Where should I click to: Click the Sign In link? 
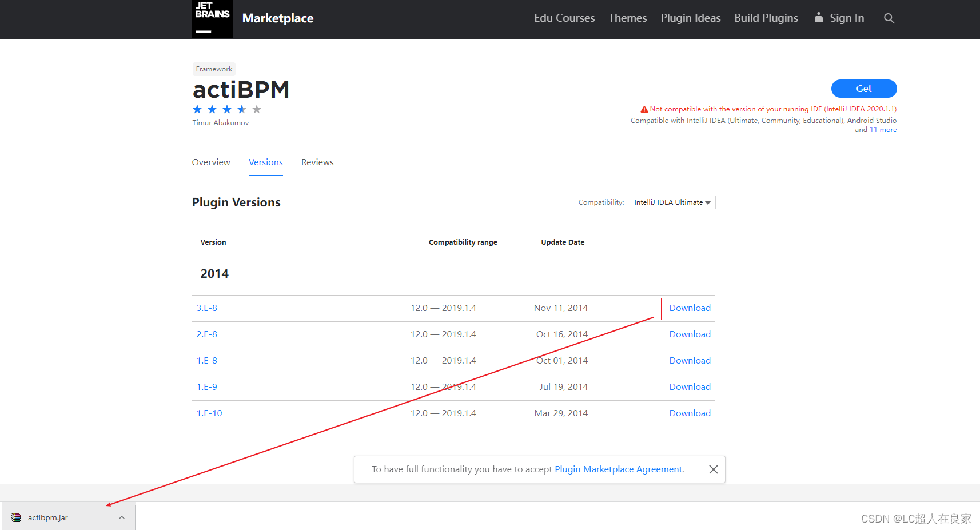tap(847, 18)
